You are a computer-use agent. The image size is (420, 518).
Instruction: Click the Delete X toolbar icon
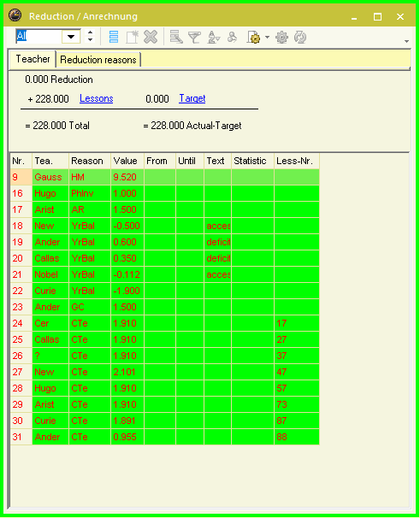pos(151,37)
